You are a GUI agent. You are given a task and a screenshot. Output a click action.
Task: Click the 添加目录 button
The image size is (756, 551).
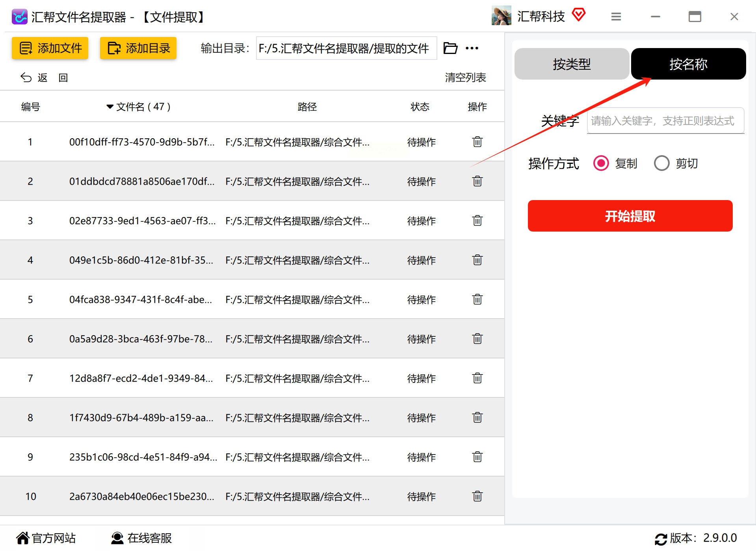tap(138, 48)
